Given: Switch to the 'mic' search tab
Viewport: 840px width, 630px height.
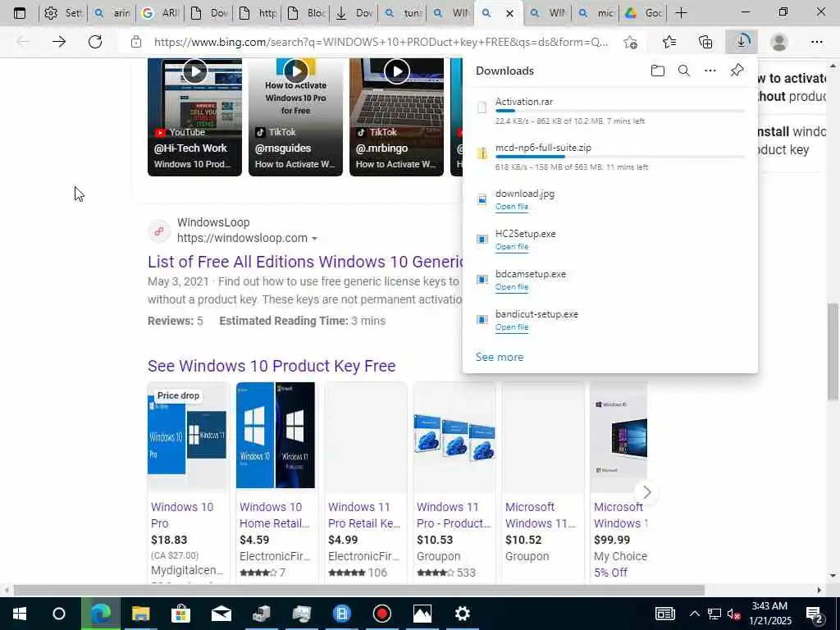Looking at the screenshot, I should pyautogui.click(x=597, y=13).
